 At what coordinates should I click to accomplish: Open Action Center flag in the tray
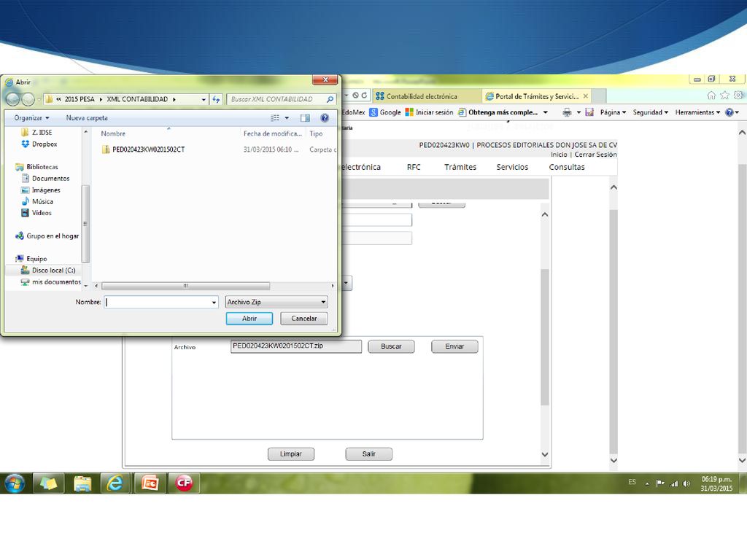click(660, 483)
